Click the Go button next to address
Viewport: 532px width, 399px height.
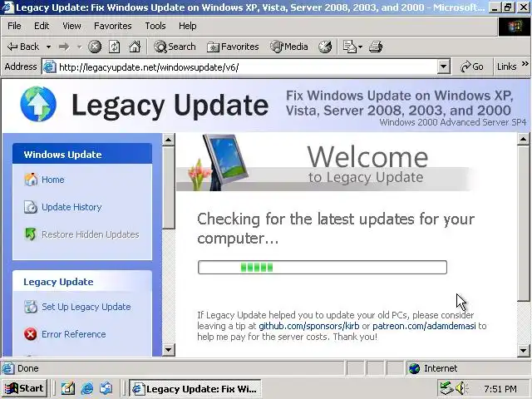[x=472, y=66]
